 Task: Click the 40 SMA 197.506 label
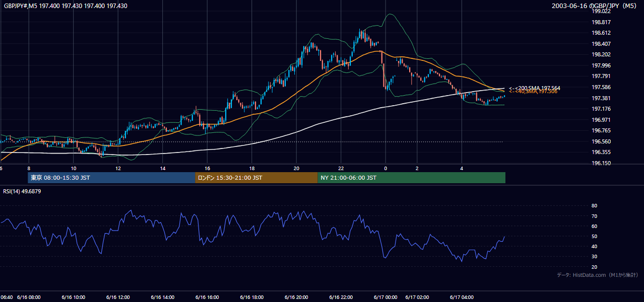533,92
